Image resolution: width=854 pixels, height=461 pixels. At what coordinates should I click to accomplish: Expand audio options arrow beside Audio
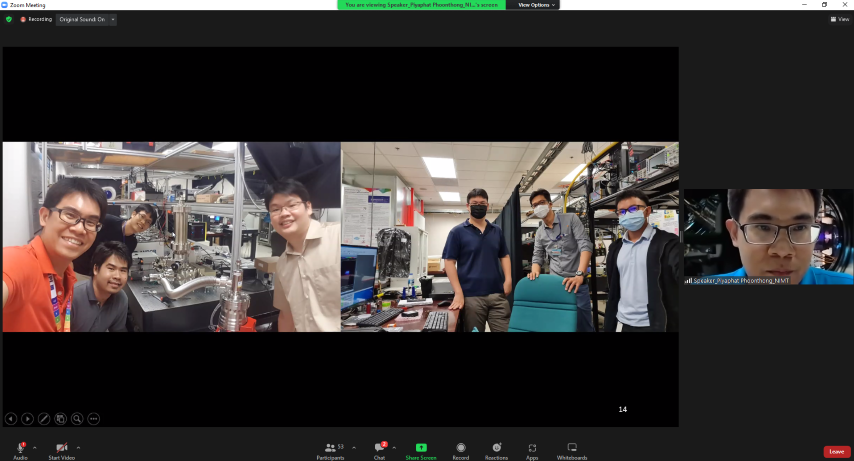click(35, 447)
